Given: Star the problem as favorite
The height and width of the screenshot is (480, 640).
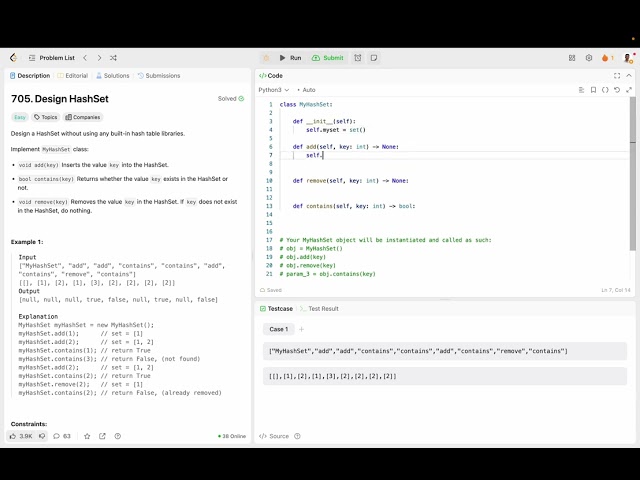Looking at the screenshot, I should 87,436.
